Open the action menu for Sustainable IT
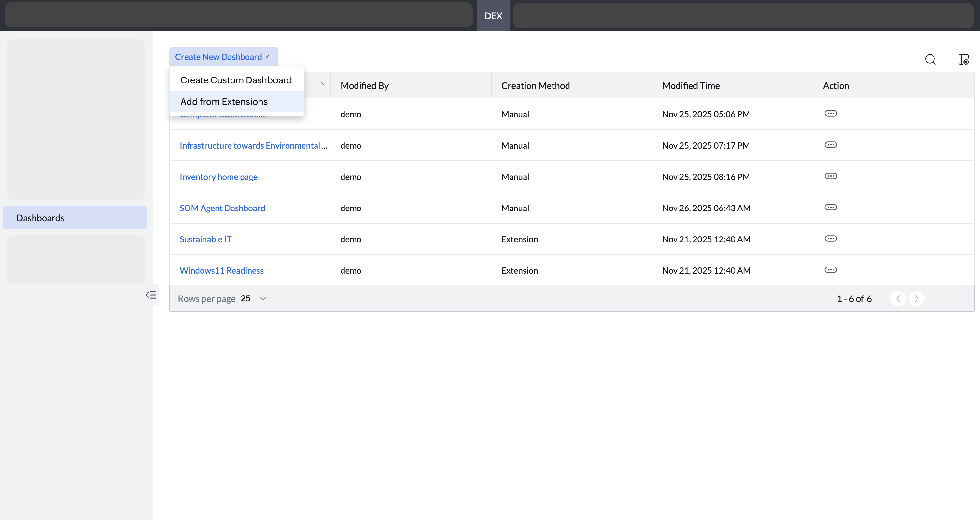This screenshot has width=980, height=520. click(x=831, y=239)
